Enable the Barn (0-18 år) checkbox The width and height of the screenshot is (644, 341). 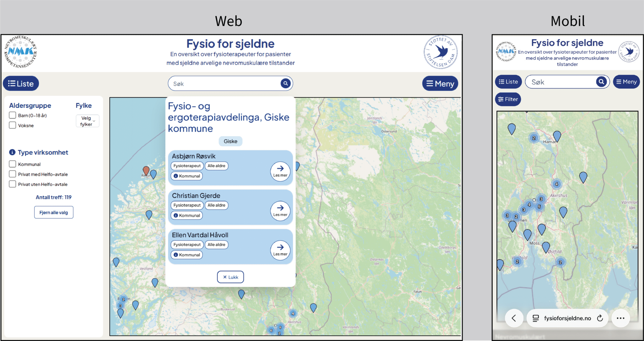pyautogui.click(x=13, y=115)
